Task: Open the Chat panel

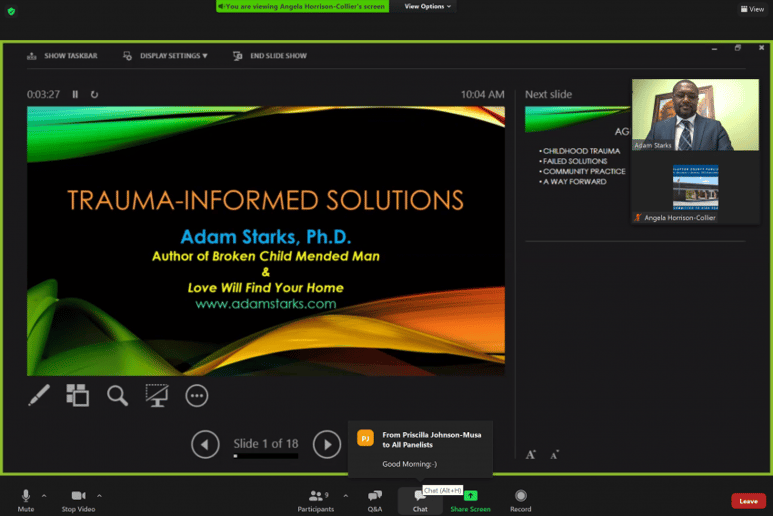Action: click(420, 500)
